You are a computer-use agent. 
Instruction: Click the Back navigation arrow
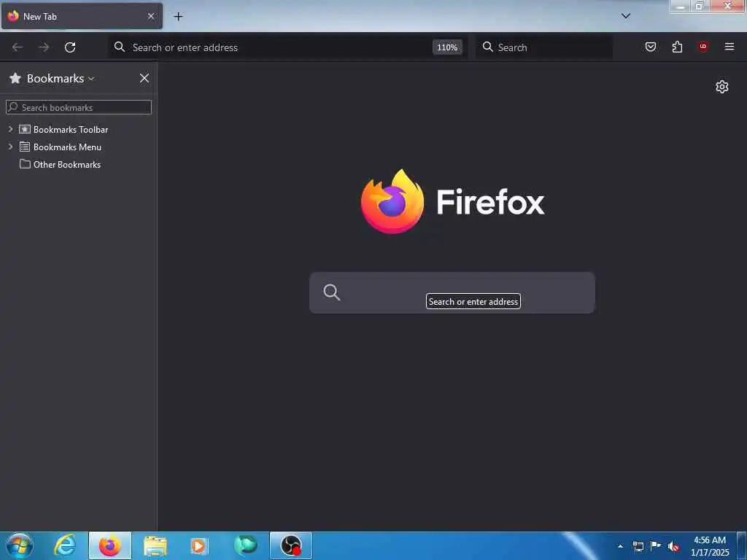(18, 47)
